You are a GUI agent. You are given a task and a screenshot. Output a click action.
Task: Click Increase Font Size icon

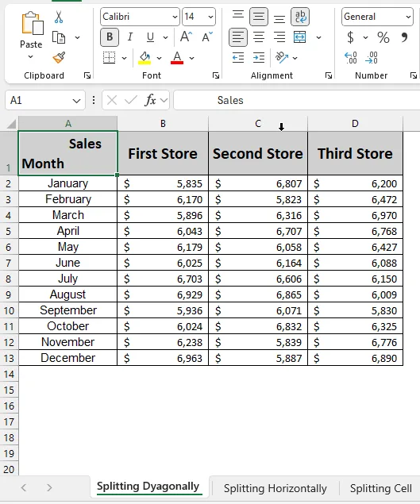[x=187, y=37]
